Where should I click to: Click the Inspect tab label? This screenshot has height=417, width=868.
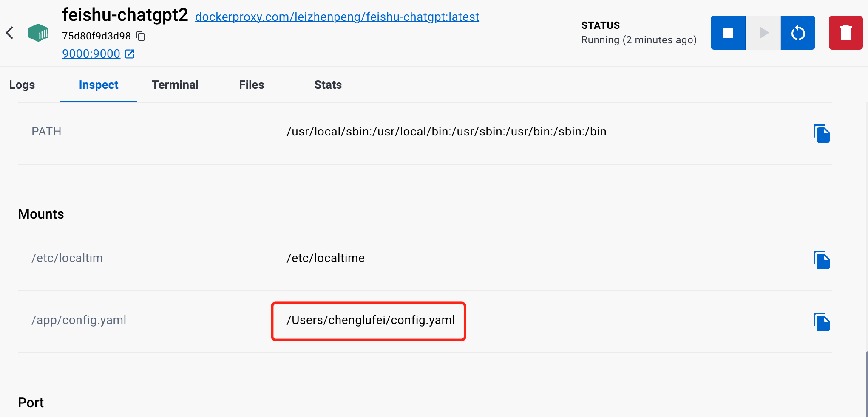click(98, 85)
